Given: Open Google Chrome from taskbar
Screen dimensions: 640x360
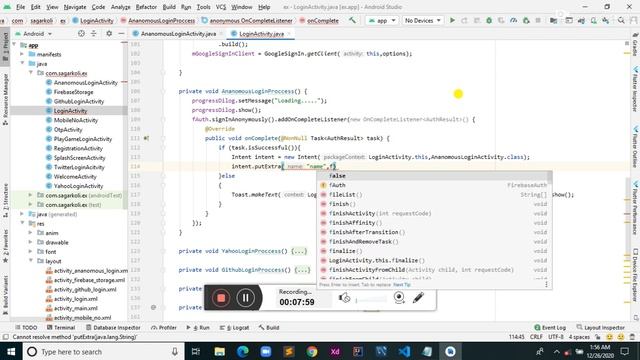Looking at the screenshot, I should coord(312,351).
